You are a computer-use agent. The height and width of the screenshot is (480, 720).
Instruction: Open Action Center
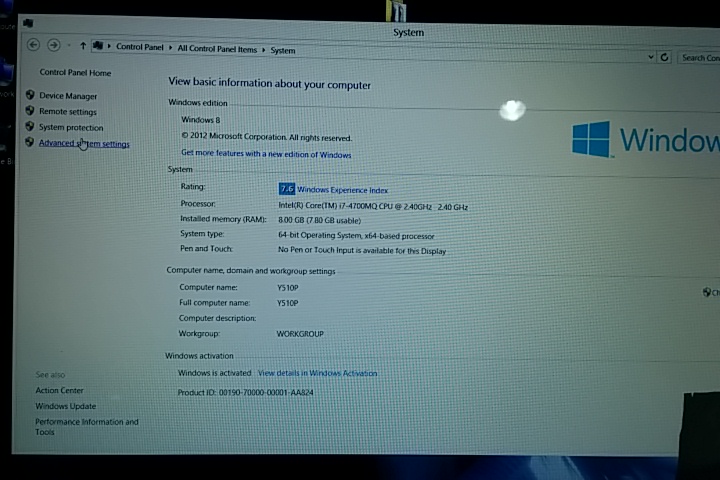click(x=59, y=390)
